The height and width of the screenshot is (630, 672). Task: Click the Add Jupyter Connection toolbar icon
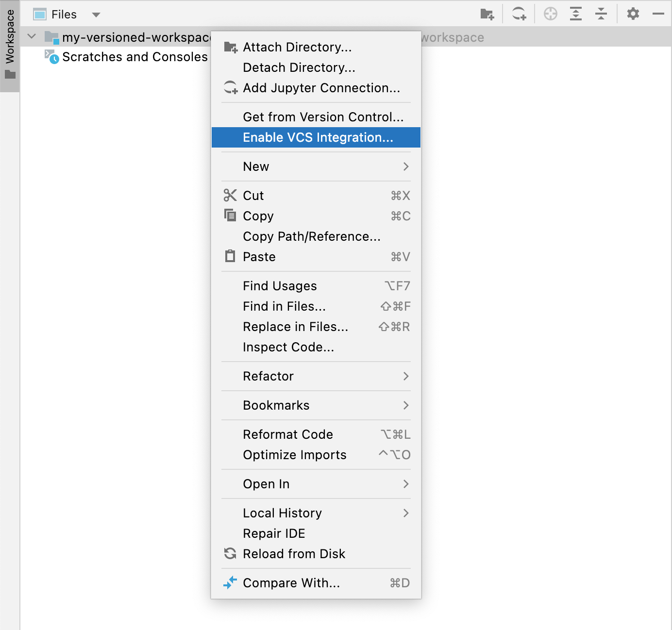[518, 14]
